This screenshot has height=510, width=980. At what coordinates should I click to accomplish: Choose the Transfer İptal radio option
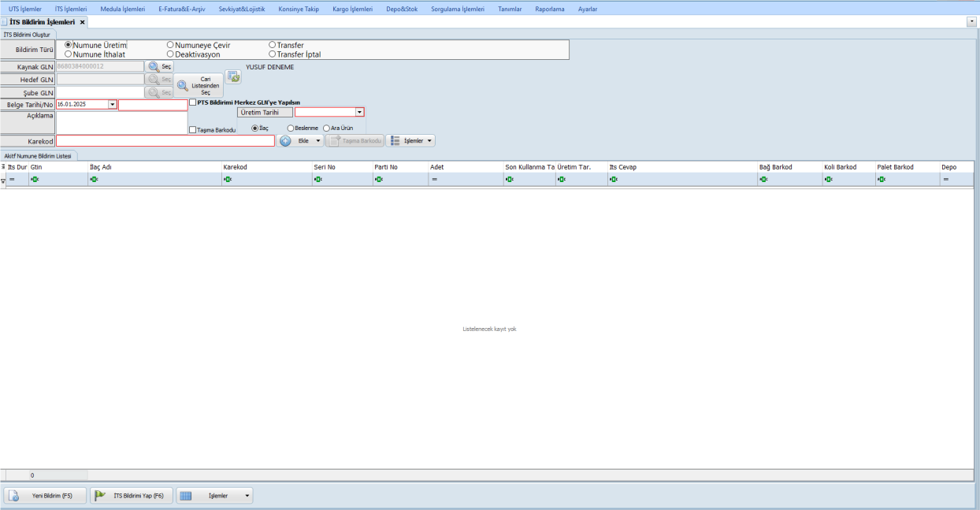point(273,54)
